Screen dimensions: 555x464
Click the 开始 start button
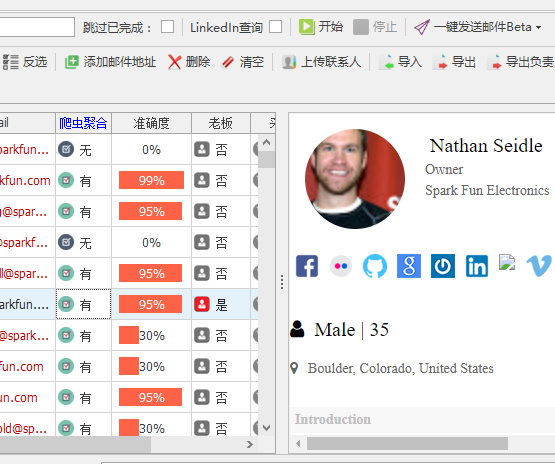point(321,27)
